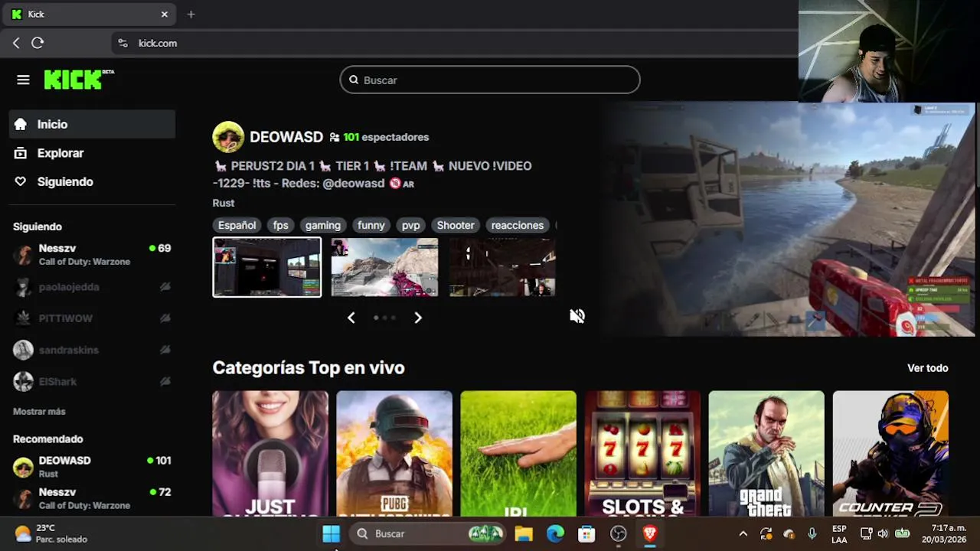The image size is (980, 551).
Task: Click the microphone tray icon
Action: tap(812, 533)
